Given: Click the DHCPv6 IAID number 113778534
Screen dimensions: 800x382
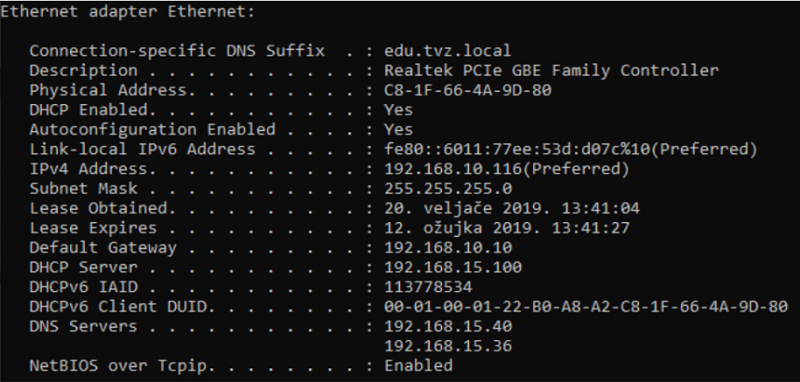Looking at the screenshot, I should tap(428, 287).
